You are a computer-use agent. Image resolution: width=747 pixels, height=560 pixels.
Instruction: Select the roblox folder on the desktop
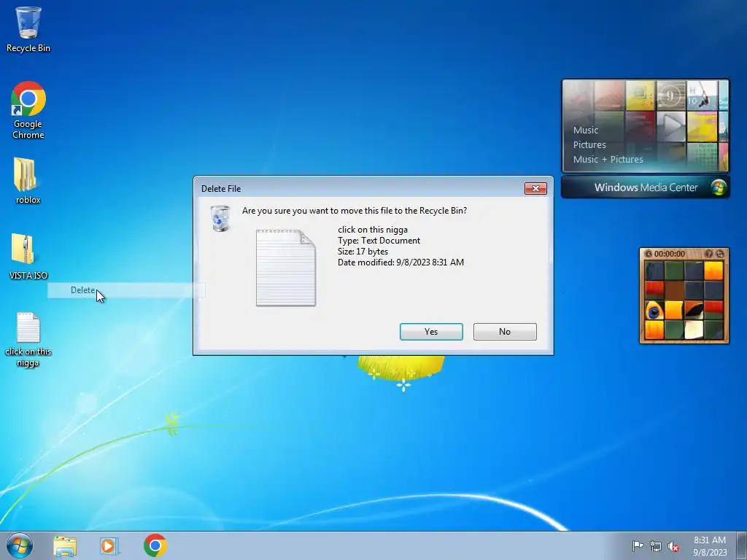28,181
